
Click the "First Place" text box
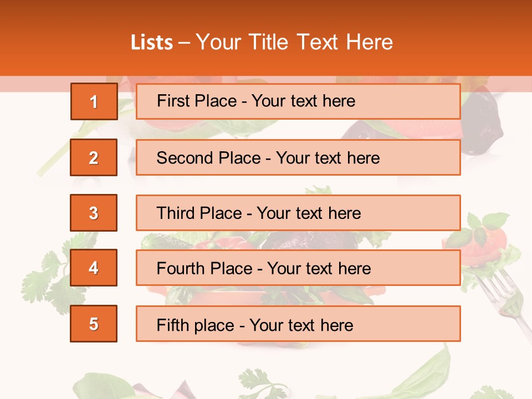298,101
